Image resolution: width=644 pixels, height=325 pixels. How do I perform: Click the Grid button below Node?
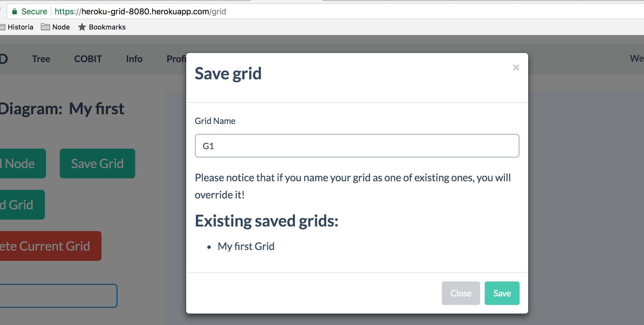(20, 205)
